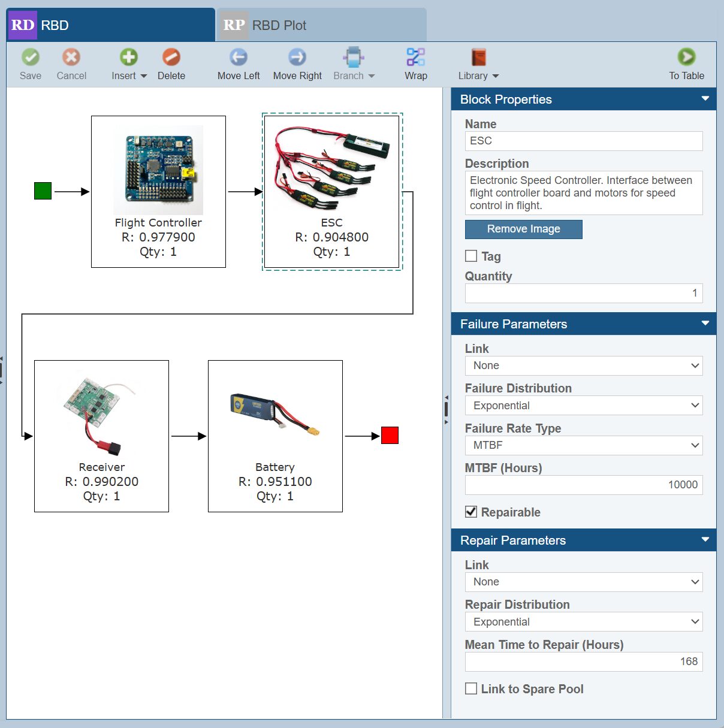The image size is (724, 728).
Task: Enable the Tag checkbox
Action: (x=471, y=256)
